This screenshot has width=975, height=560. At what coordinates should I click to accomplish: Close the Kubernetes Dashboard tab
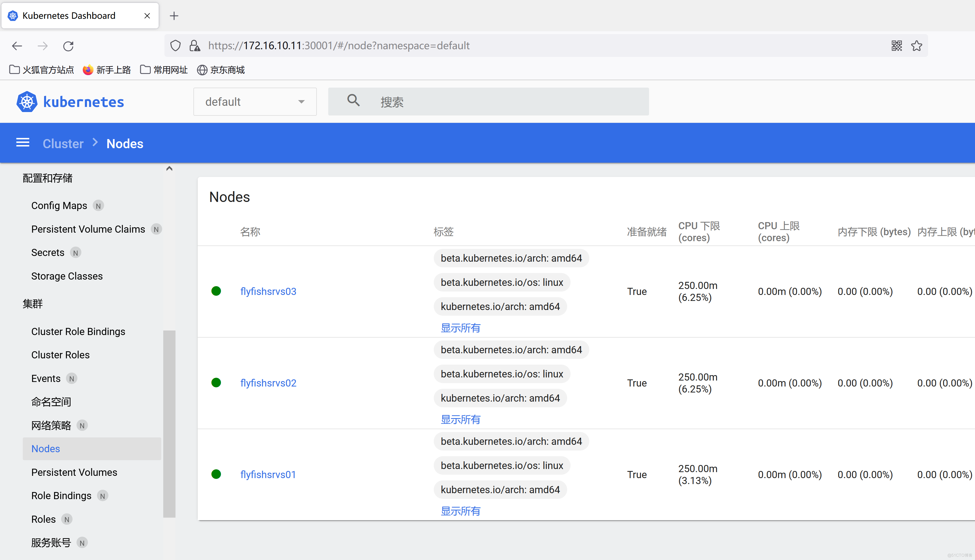(147, 16)
